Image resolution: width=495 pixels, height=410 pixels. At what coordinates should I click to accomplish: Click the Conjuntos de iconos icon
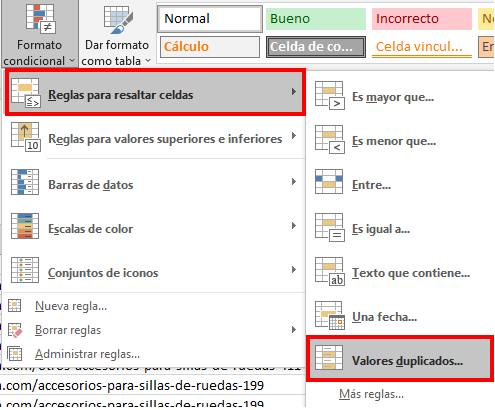[x=25, y=270]
